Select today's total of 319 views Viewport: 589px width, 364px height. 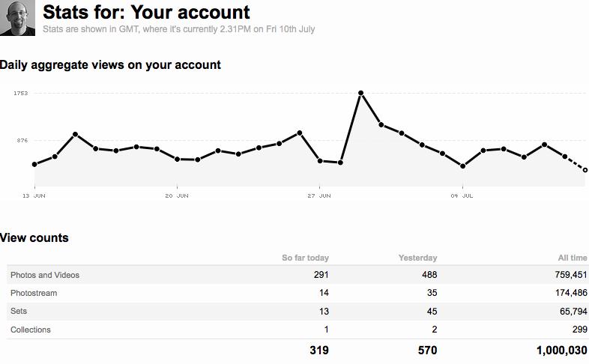pos(319,351)
